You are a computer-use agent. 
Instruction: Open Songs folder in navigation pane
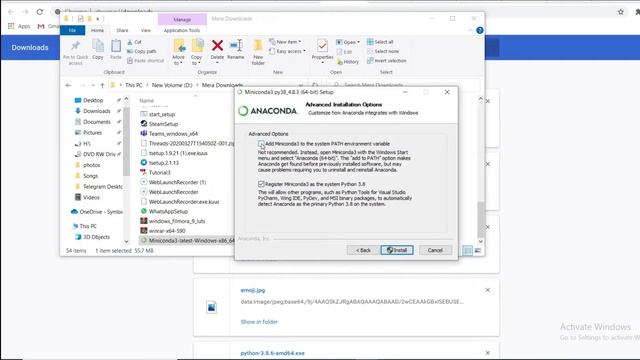click(90, 176)
